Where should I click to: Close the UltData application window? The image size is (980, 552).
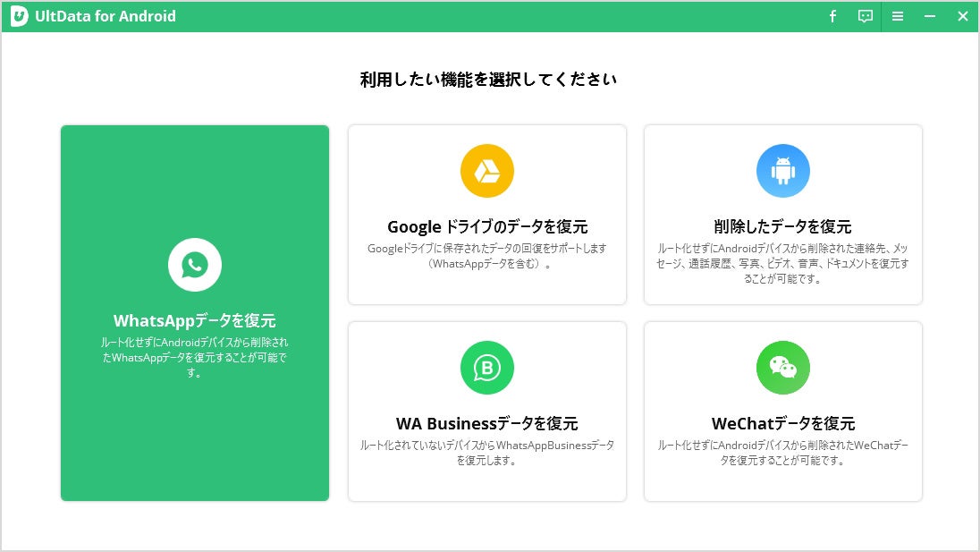coord(962,16)
